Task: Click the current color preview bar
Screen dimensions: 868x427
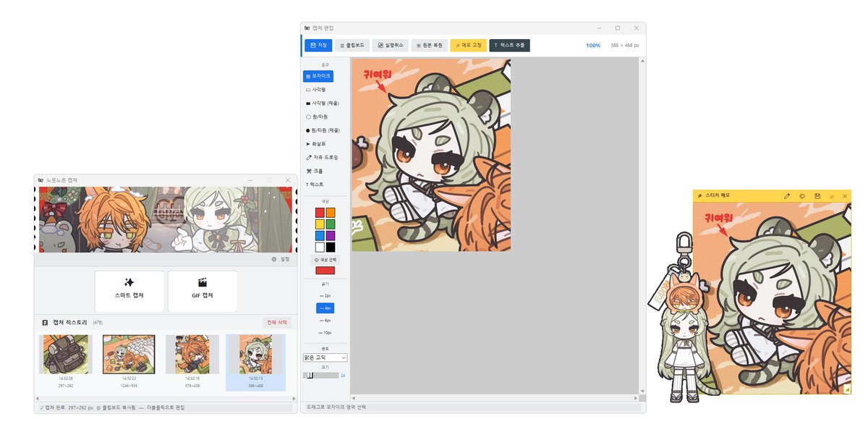Action: click(x=325, y=270)
